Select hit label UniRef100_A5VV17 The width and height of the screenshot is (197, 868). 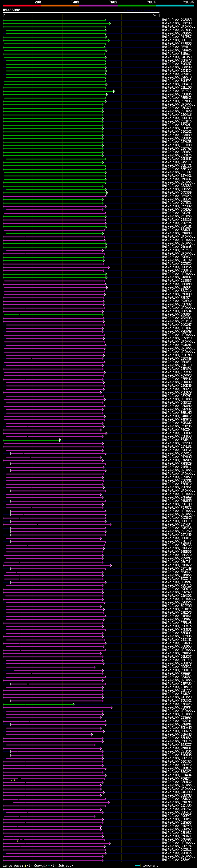[x=177, y=453]
